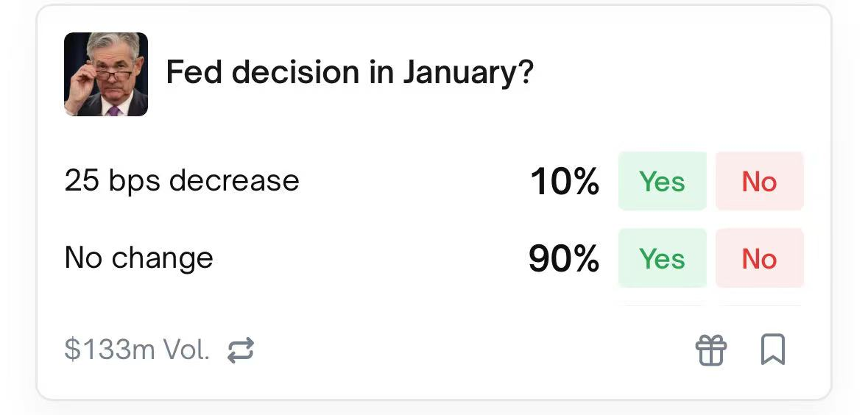This screenshot has height=415, width=868.
Task: Select Yes for No change outcome
Action: pos(662,258)
